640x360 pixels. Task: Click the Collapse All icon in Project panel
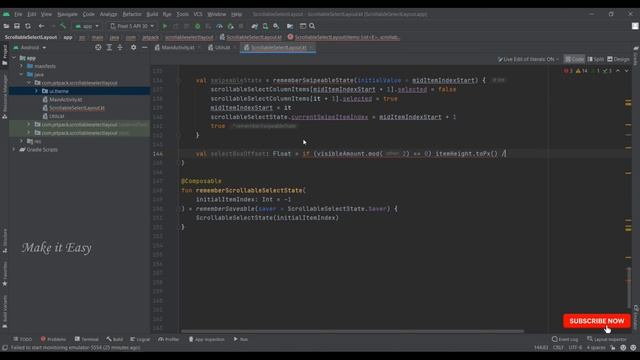tap(120, 48)
